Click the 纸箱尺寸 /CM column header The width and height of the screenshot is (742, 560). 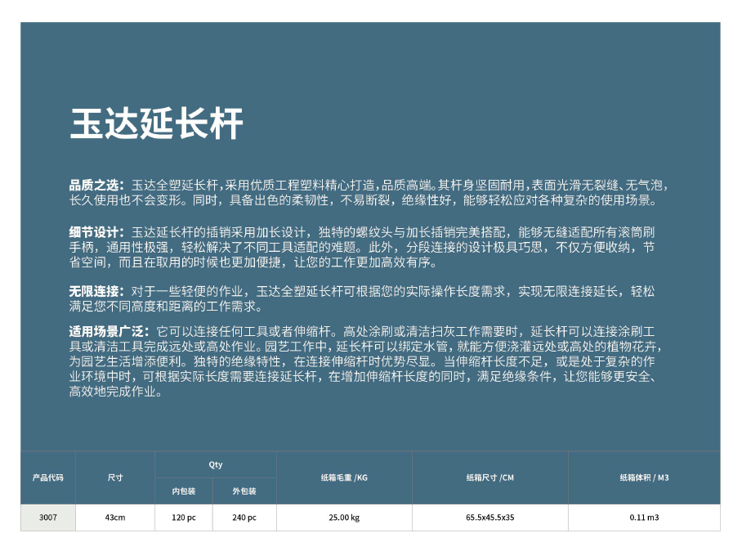pos(490,477)
